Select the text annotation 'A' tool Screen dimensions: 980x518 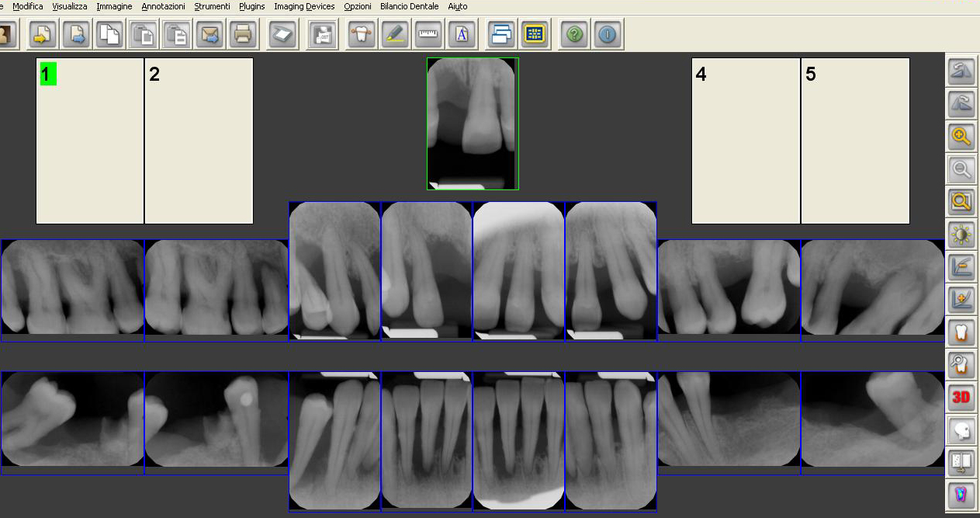pos(462,34)
